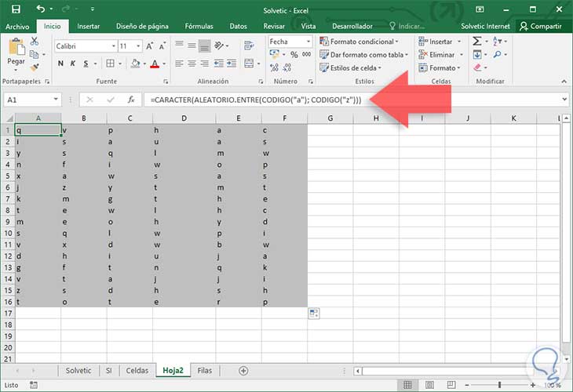
Task: Open the Archivo menu
Action: 17,27
